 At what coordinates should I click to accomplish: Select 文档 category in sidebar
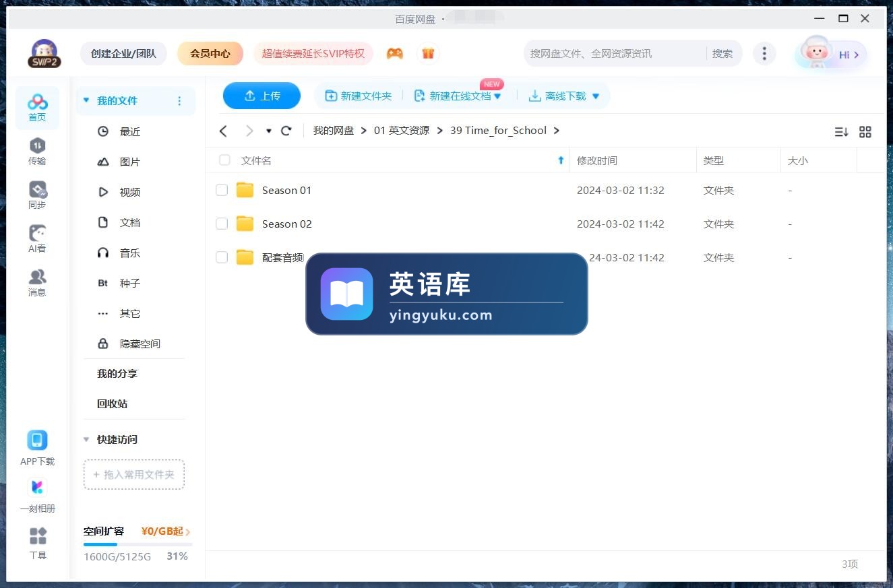(x=130, y=222)
